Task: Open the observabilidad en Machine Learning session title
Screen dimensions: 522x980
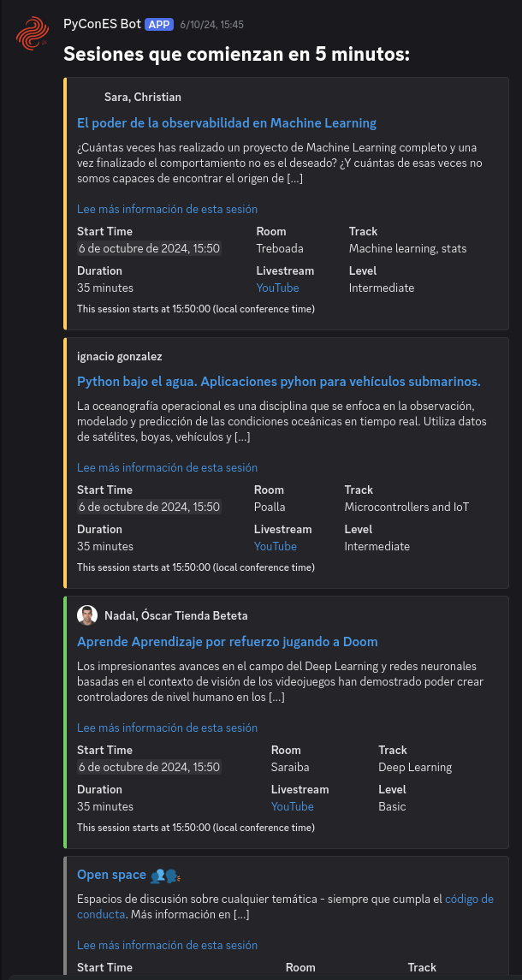Action: [227, 122]
